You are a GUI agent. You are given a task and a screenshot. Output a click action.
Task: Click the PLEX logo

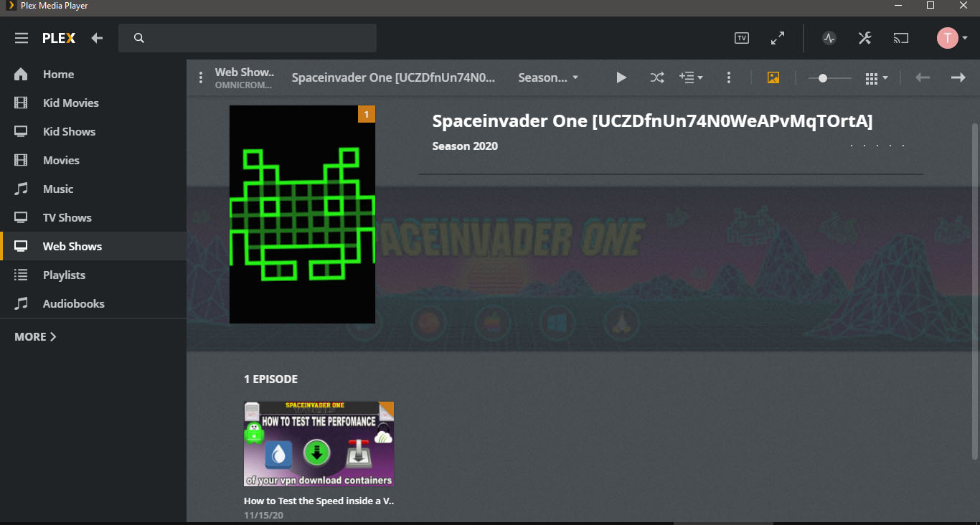(59, 38)
